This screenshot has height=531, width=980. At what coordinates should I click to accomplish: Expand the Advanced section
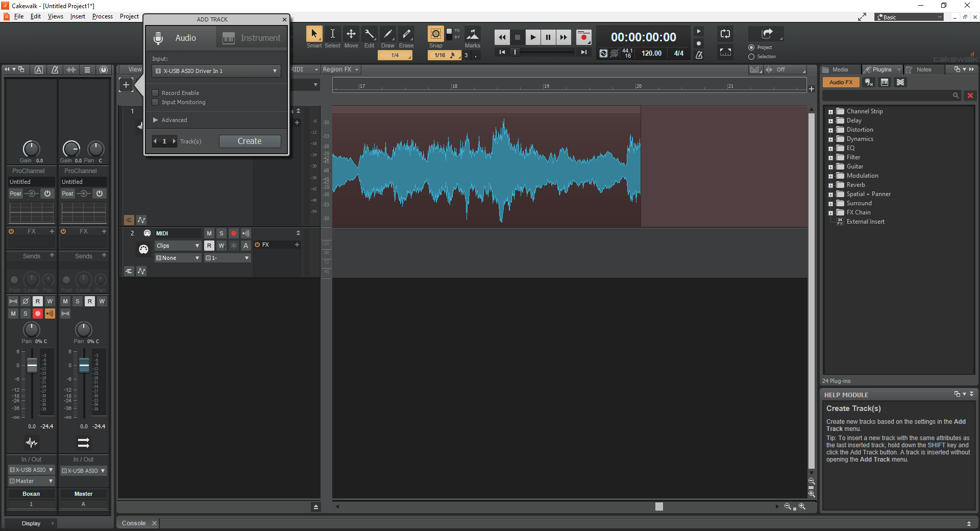coord(170,120)
